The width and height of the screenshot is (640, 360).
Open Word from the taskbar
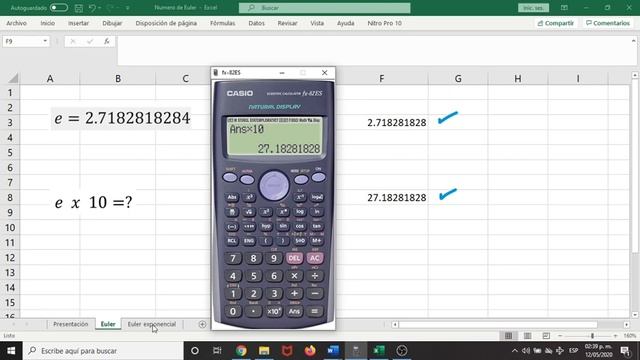(333, 351)
